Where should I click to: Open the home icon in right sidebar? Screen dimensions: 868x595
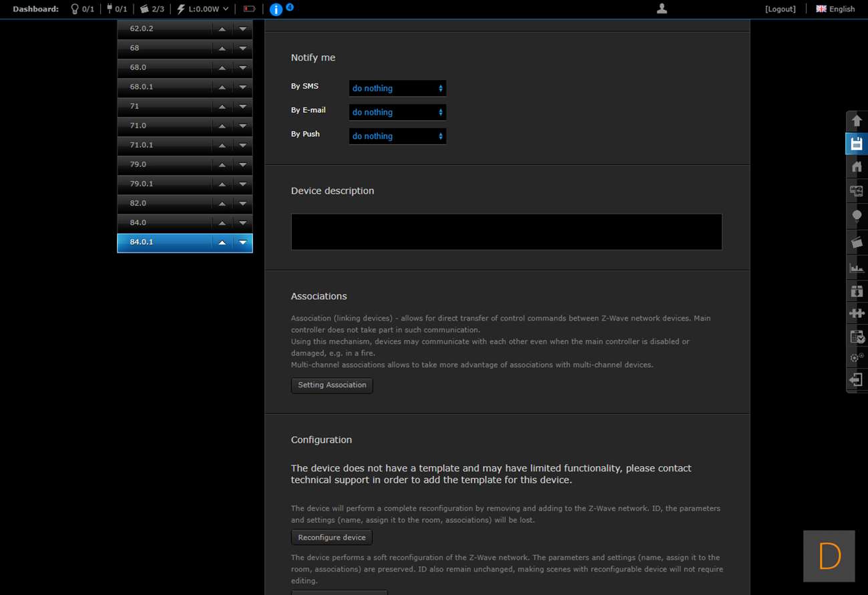point(857,167)
